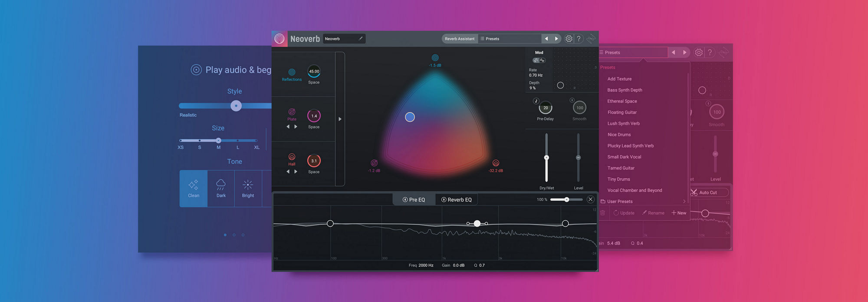Expand the engine panel arrow beside Plate

[340, 119]
